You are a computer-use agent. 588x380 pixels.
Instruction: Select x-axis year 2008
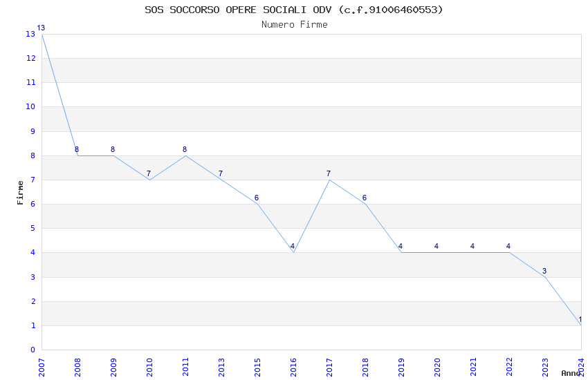pyautogui.click(x=77, y=368)
